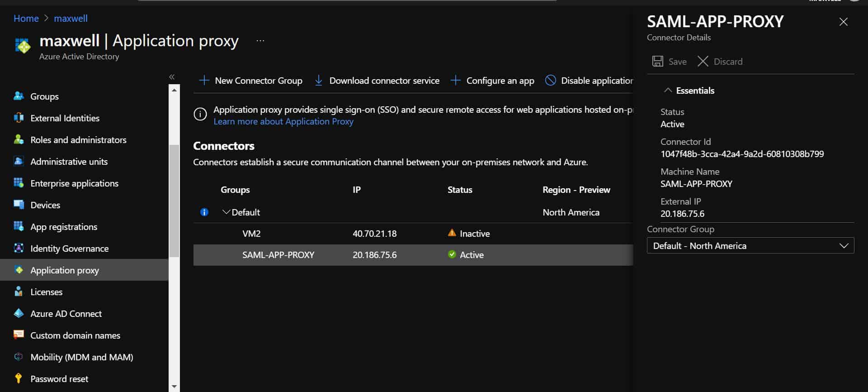868x392 pixels.
Task: Click the Roles and administrators icon
Action: pos(19,139)
